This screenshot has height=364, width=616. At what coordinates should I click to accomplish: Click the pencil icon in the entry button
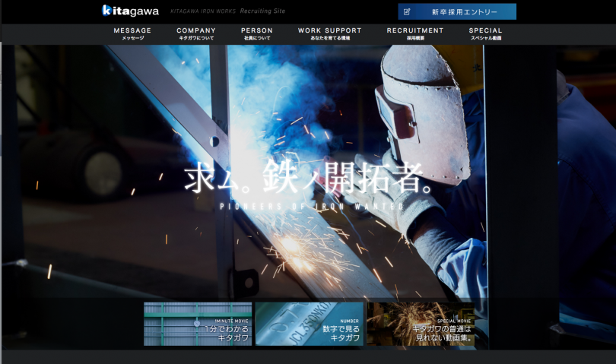pos(407,12)
